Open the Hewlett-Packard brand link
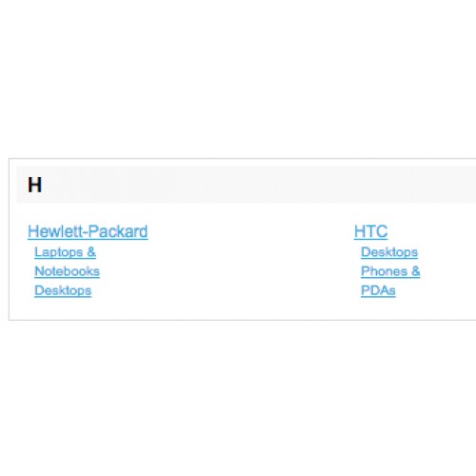Image resolution: width=476 pixels, height=476 pixels. [88, 231]
